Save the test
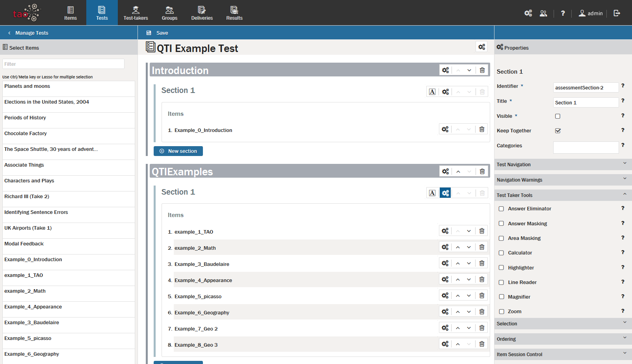 [x=157, y=33]
